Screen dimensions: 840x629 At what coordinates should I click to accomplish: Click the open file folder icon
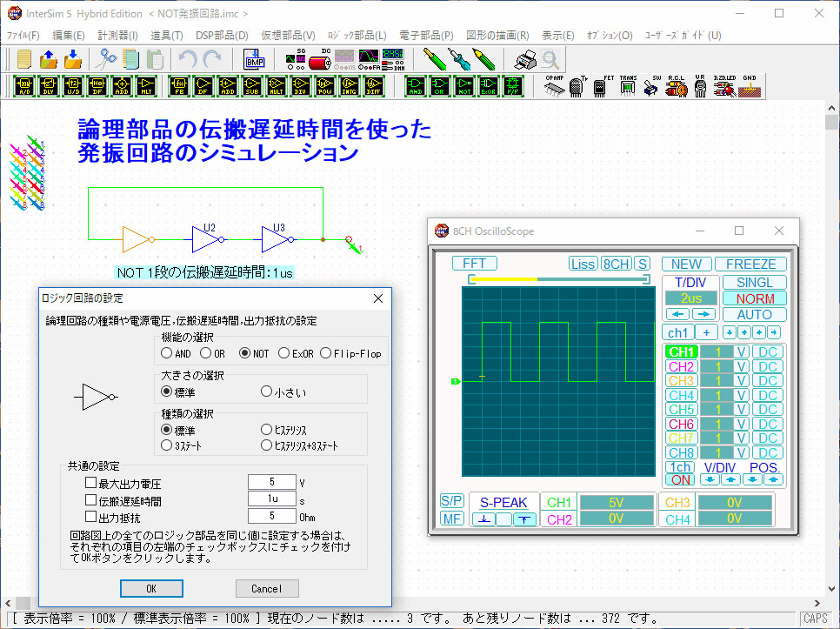[x=49, y=59]
